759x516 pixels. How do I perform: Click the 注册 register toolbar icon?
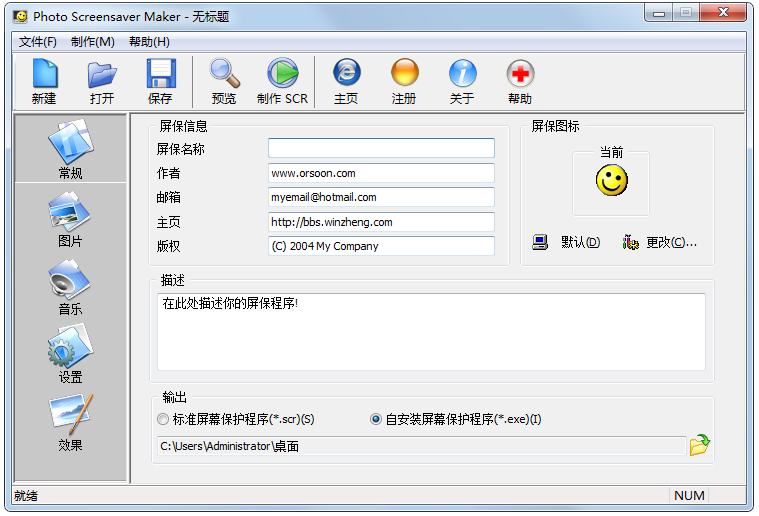(x=404, y=80)
